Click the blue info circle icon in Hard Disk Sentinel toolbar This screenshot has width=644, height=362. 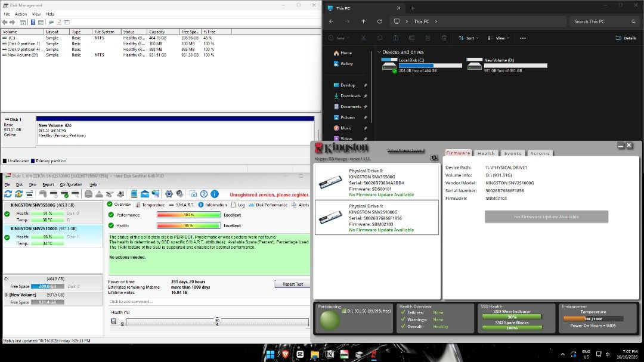[x=215, y=194]
